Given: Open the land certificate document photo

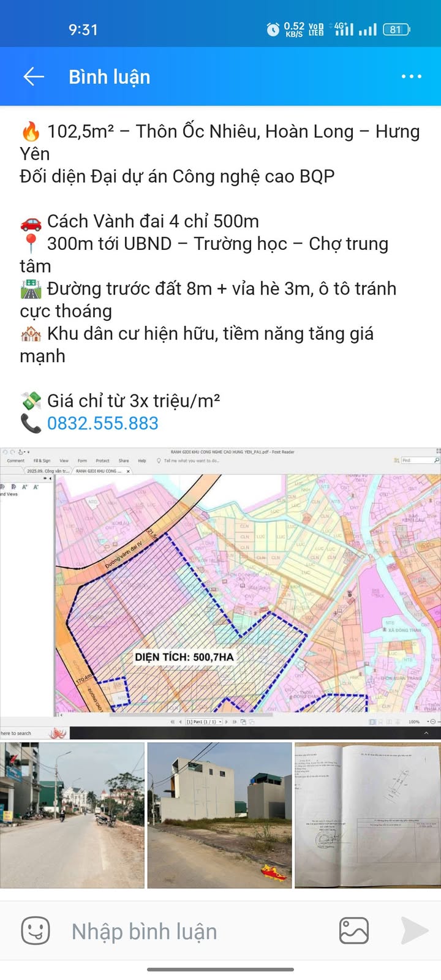Looking at the screenshot, I should (367, 815).
